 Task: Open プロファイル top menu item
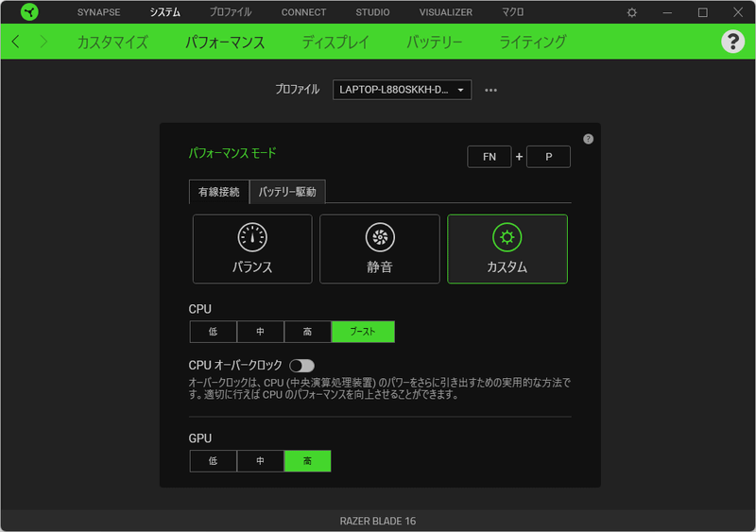point(231,12)
